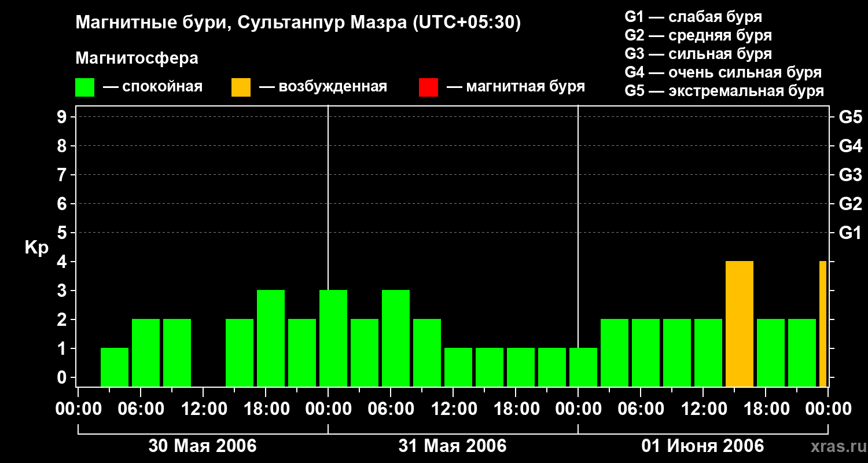This screenshot has width=868, height=463.
Task: Click the "— возбужденная" legend label
Action: click(323, 87)
